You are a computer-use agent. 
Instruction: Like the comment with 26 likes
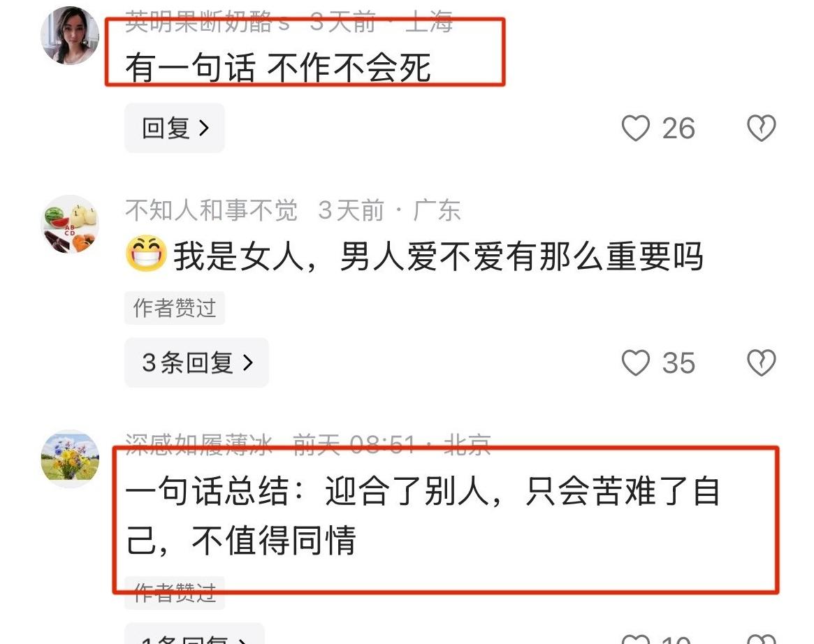tap(636, 129)
